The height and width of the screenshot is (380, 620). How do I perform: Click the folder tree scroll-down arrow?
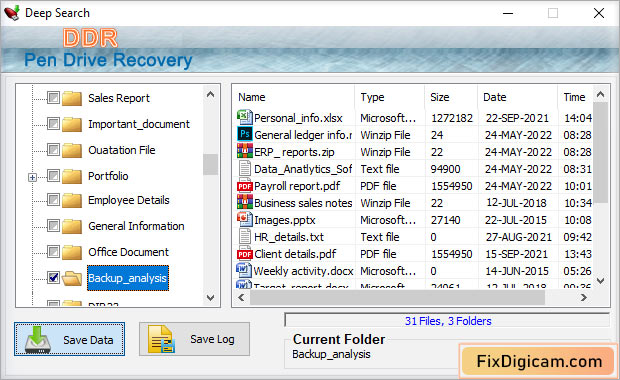click(x=210, y=297)
